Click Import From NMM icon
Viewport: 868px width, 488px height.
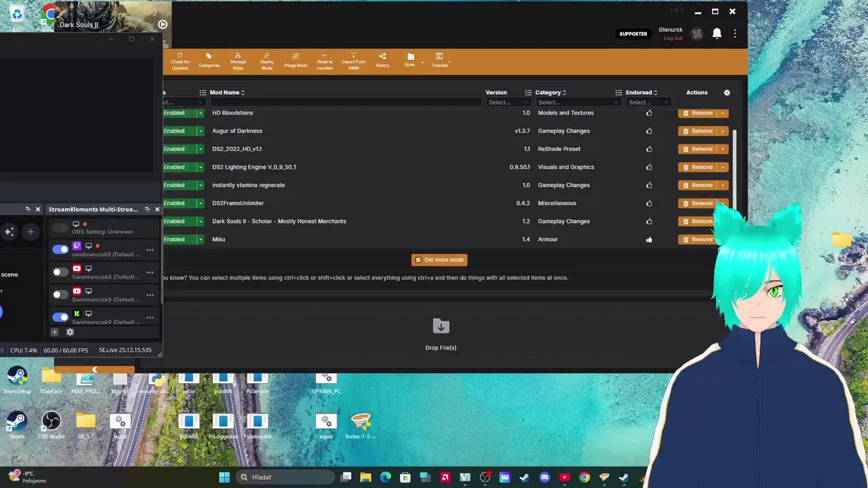353,60
